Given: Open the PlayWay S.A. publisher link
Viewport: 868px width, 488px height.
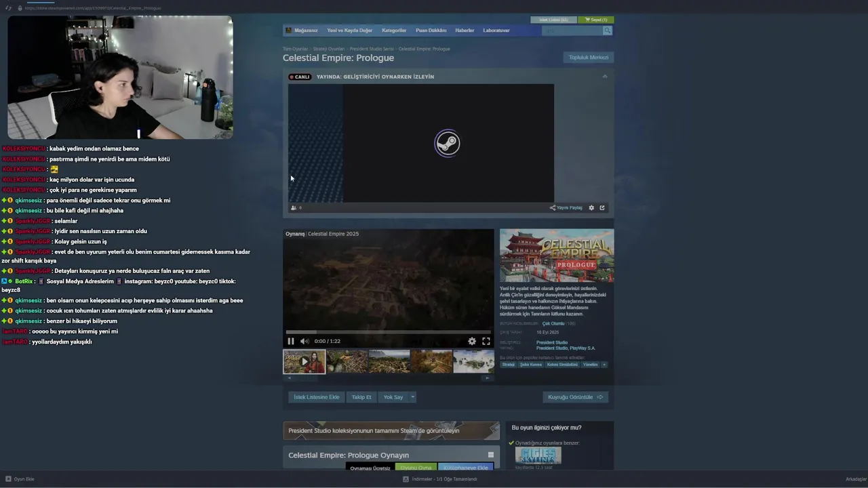Looking at the screenshot, I should 583,348.
